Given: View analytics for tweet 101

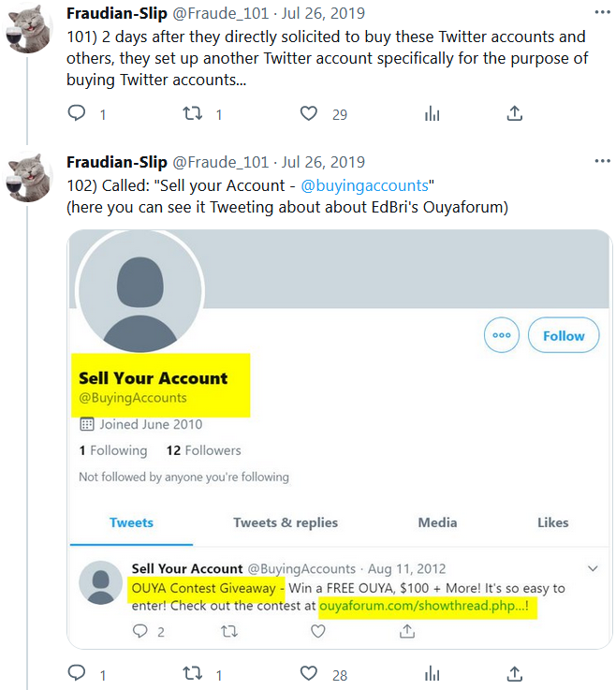Looking at the screenshot, I should (432, 114).
